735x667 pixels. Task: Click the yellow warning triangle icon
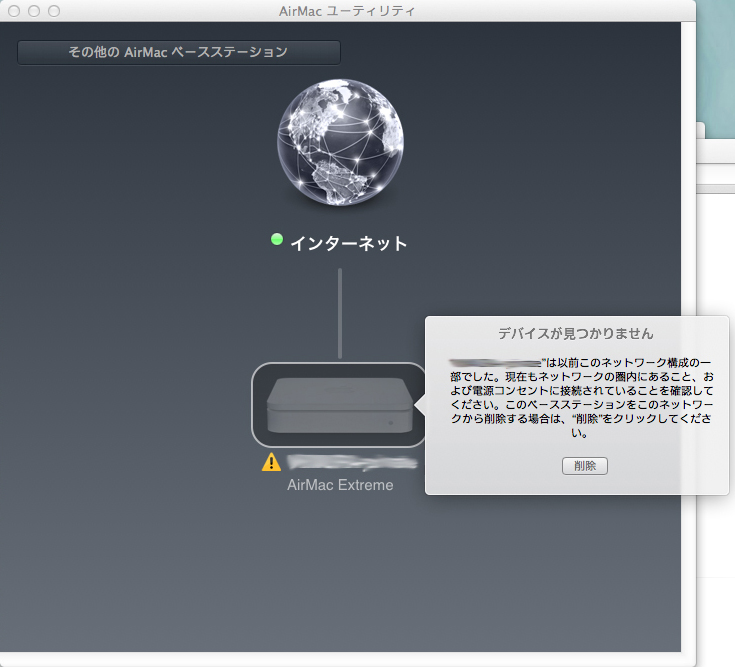(x=271, y=462)
